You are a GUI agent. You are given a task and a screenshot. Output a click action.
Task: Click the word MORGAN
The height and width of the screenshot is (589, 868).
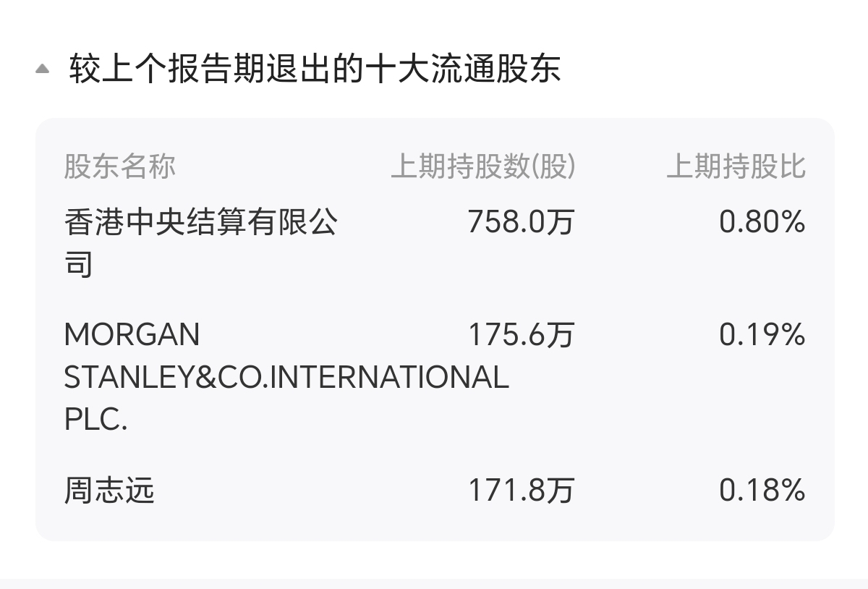132,335
